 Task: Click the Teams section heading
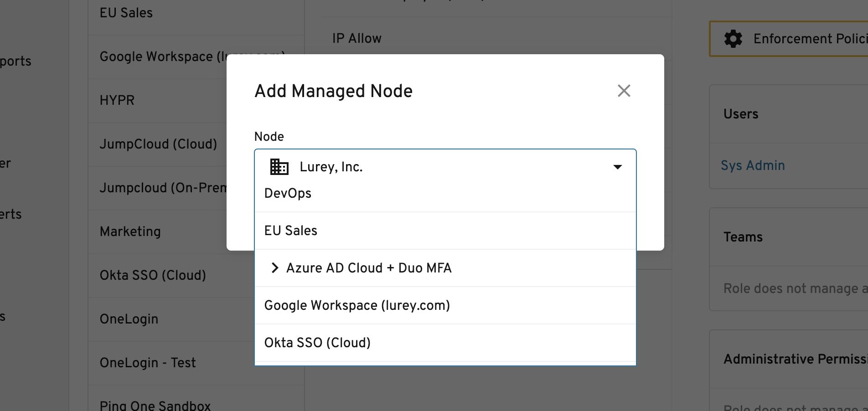(x=743, y=237)
